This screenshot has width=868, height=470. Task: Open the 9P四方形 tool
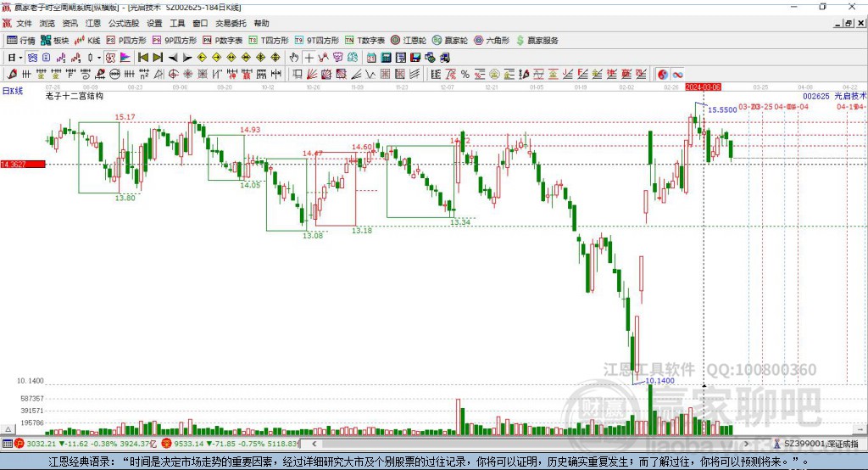175,41
